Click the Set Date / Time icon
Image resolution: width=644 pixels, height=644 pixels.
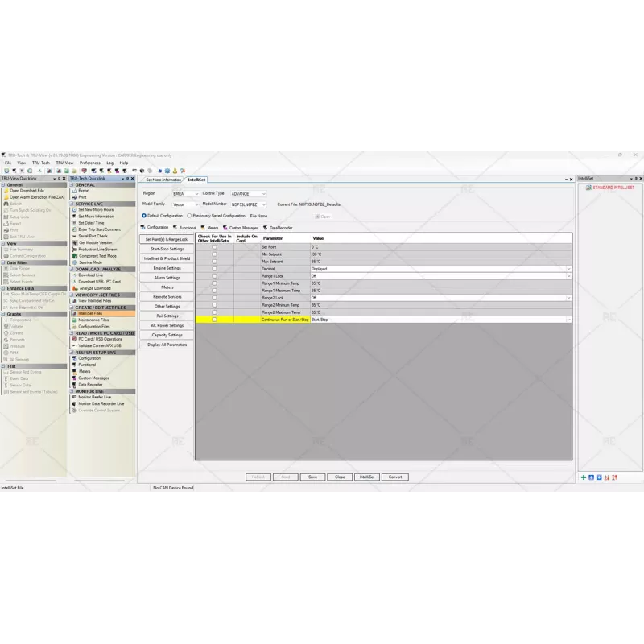point(74,223)
